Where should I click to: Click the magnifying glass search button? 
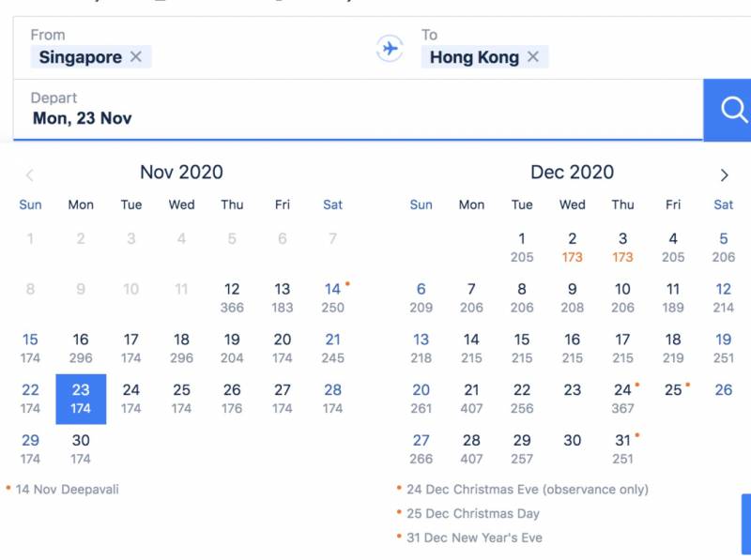click(x=733, y=110)
